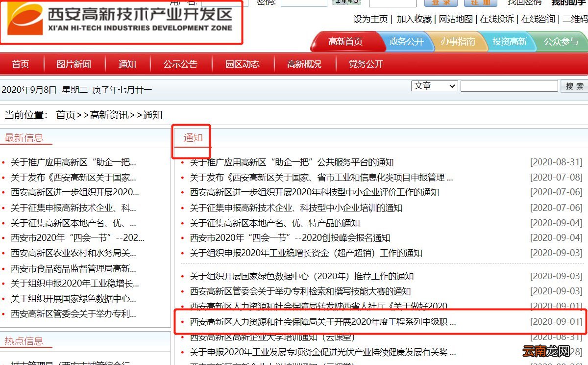The image size is (588, 365).
Task: Open the 在线咨询 link
Action: [538, 19]
